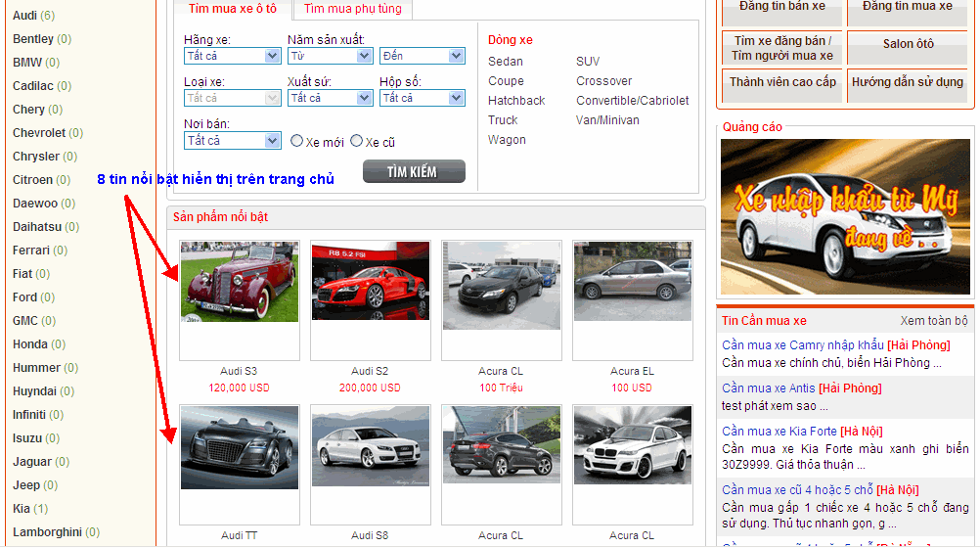This screenshot has width=980, height=548.
Task: Select the 'Xe cũ' radio button
Action: point(356,141)
